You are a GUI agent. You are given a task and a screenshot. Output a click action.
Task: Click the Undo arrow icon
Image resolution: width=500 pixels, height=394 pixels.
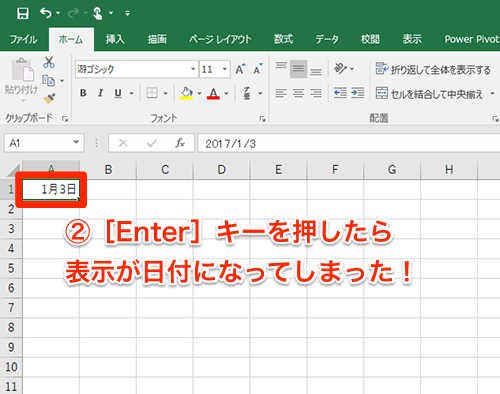point(46,13)
